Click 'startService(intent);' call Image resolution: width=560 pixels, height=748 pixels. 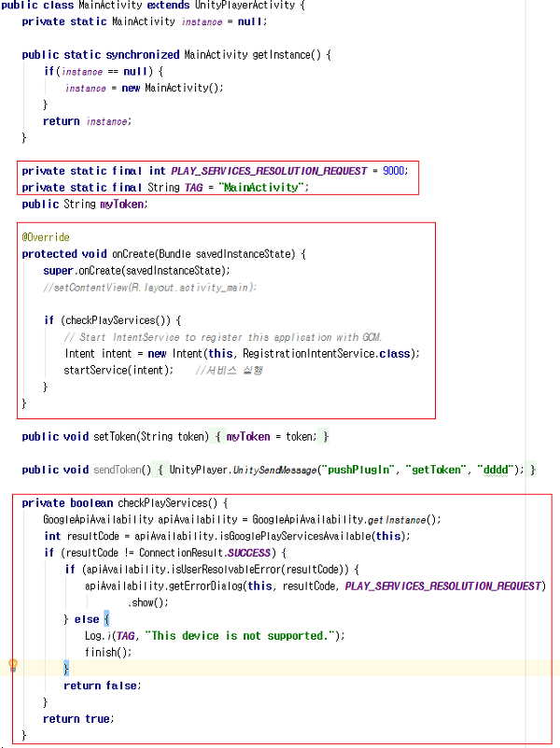[x=119, y=370]
